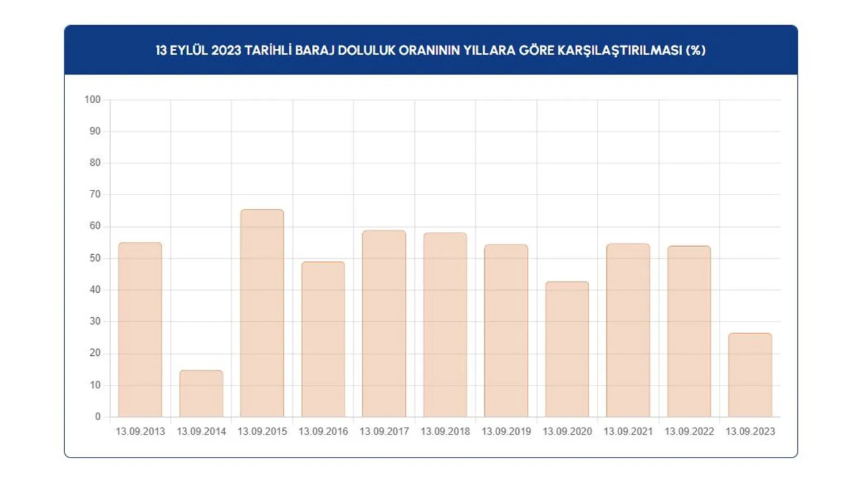The height and width of the screenshot is (488, 868).
Task: Click the chart title about Baraj Doluluk Oranı
Action: pyautogui.click(x=431, y=51)
